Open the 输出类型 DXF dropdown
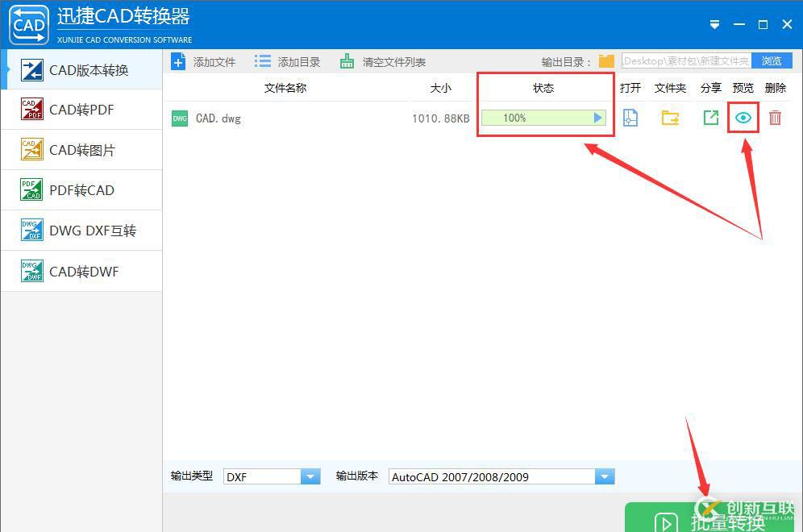The image size is (803, 532). [x=310, y=476]
